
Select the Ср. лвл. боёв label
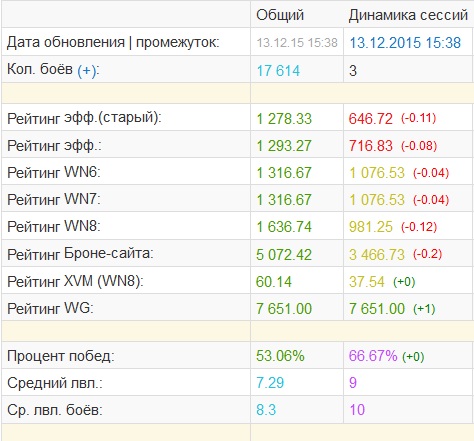tap(55, 410)
